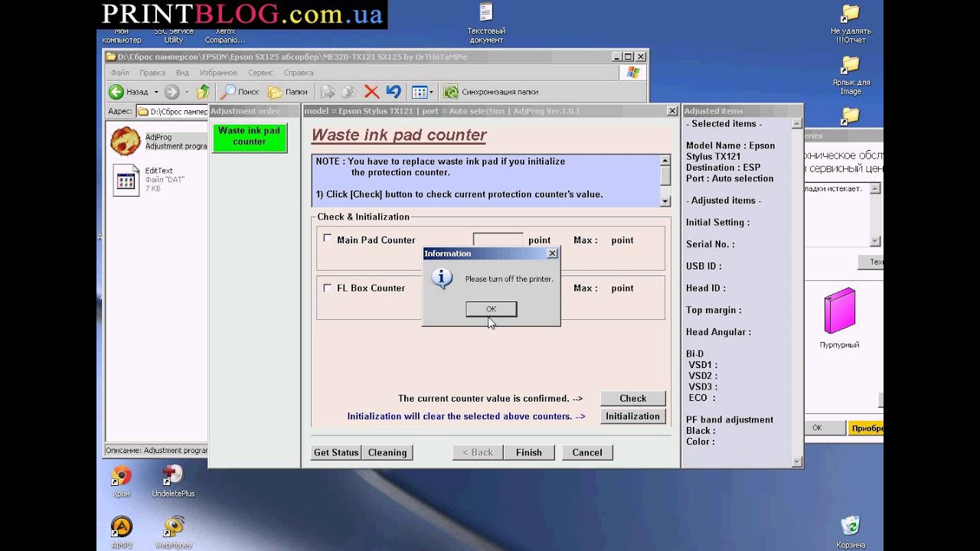Click the AIMP2 desktop icon
980x551 pixels.
(121, 527)
